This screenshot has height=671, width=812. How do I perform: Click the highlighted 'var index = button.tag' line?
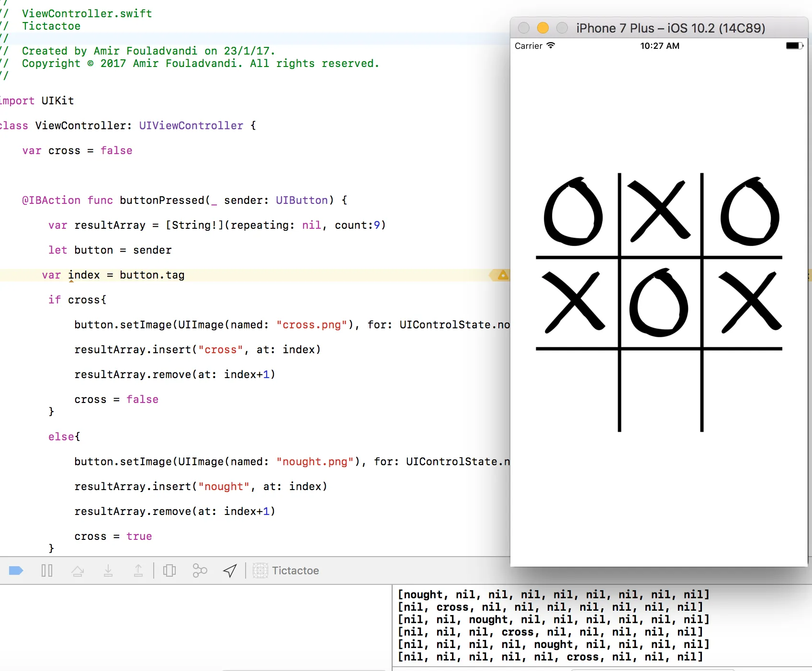point(113,275)
